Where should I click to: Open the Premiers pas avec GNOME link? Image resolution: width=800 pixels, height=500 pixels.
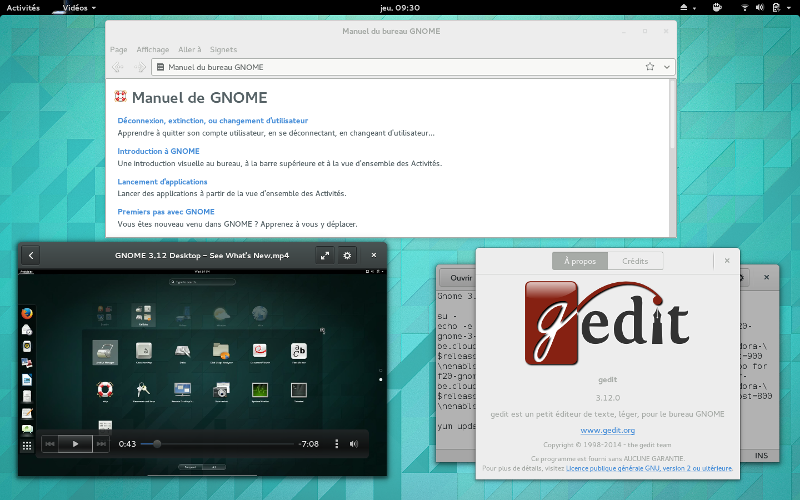click(166, 212)
